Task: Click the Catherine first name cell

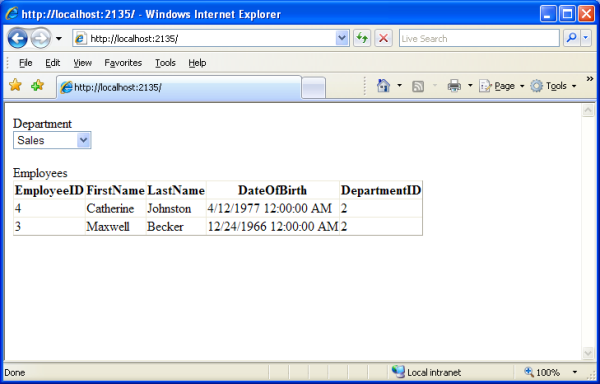Action: [x=115, y=208]
